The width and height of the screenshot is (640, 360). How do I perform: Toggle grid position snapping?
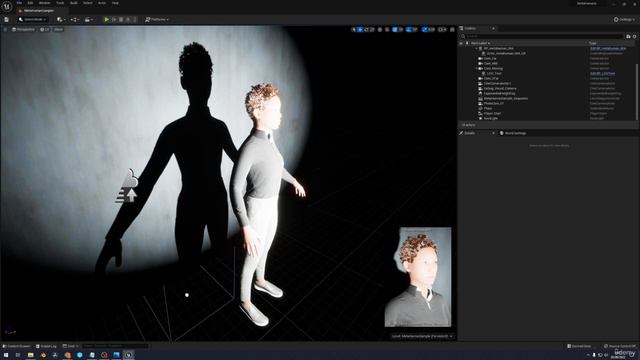pos(395,29)
